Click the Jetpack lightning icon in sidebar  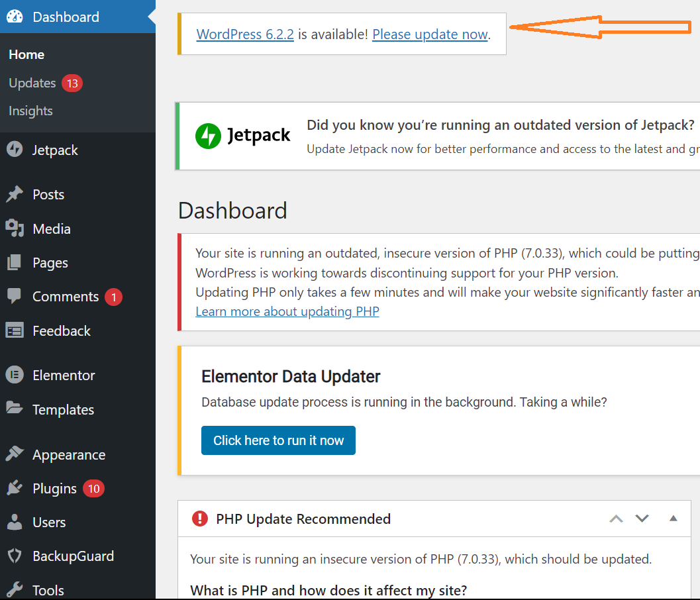(x=15, y=150)
